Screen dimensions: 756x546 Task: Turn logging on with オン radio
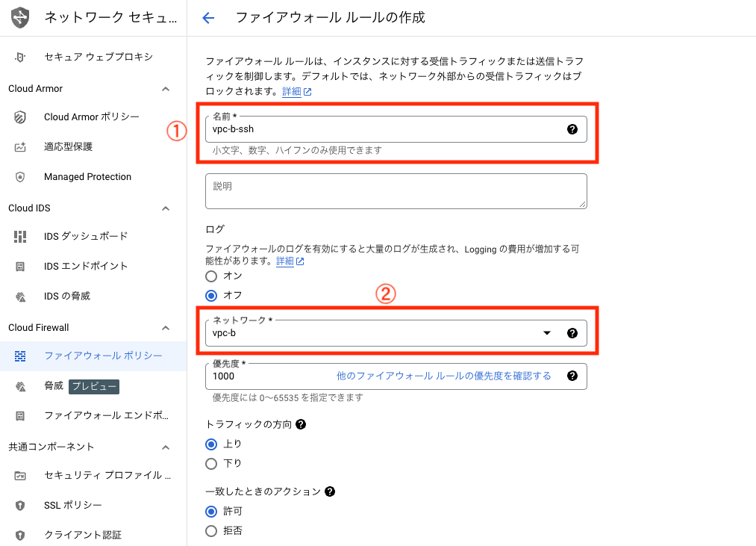point(211,276)
